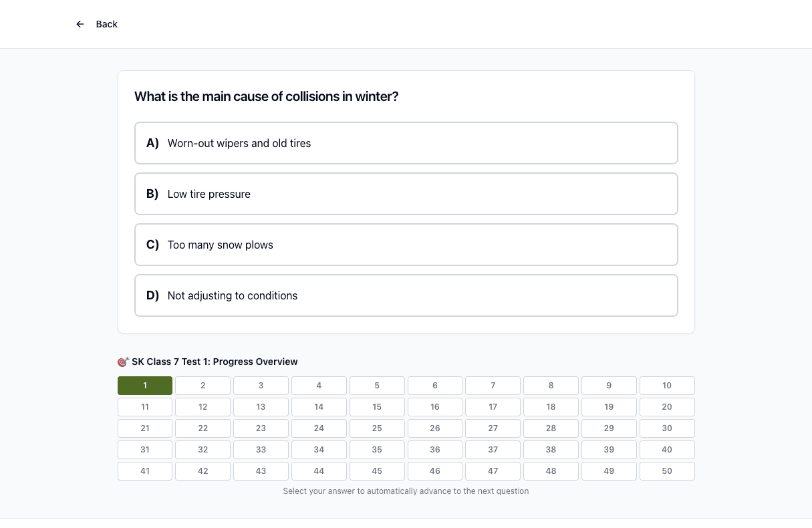Select answer B) Low tire pressure
812x528 pixels.
(x=406, y=194)
